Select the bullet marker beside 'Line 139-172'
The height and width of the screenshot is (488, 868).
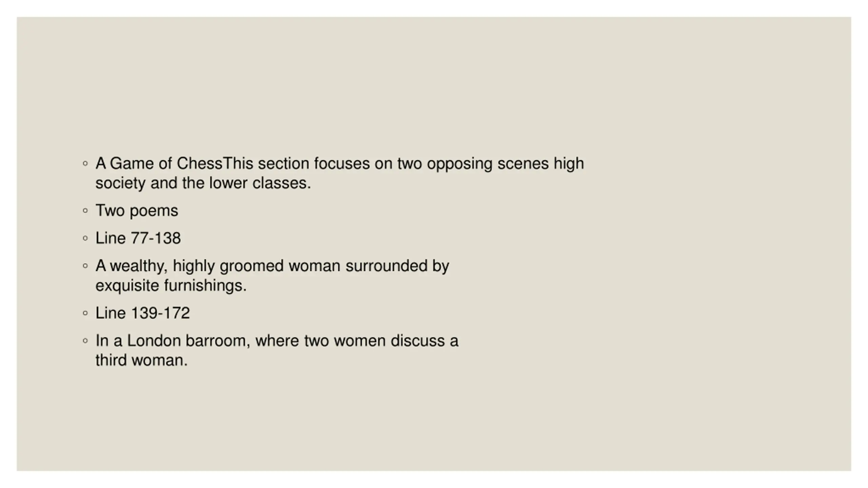85,313
